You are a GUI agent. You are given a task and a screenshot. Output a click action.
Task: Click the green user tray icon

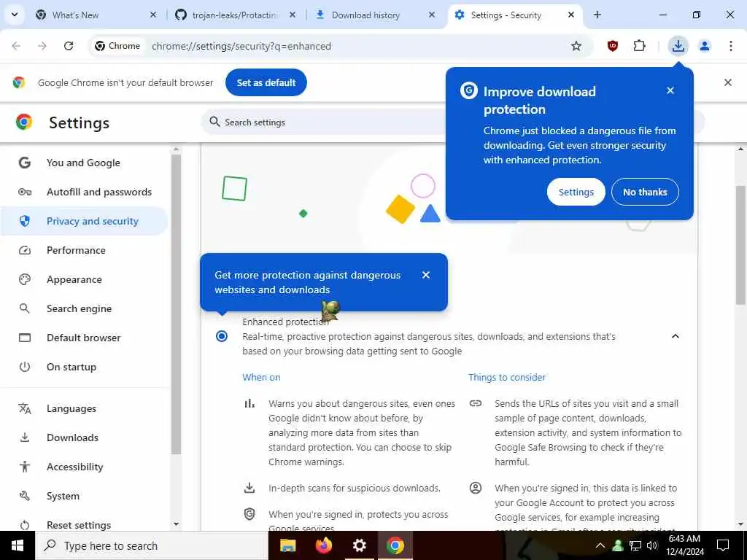618,545
